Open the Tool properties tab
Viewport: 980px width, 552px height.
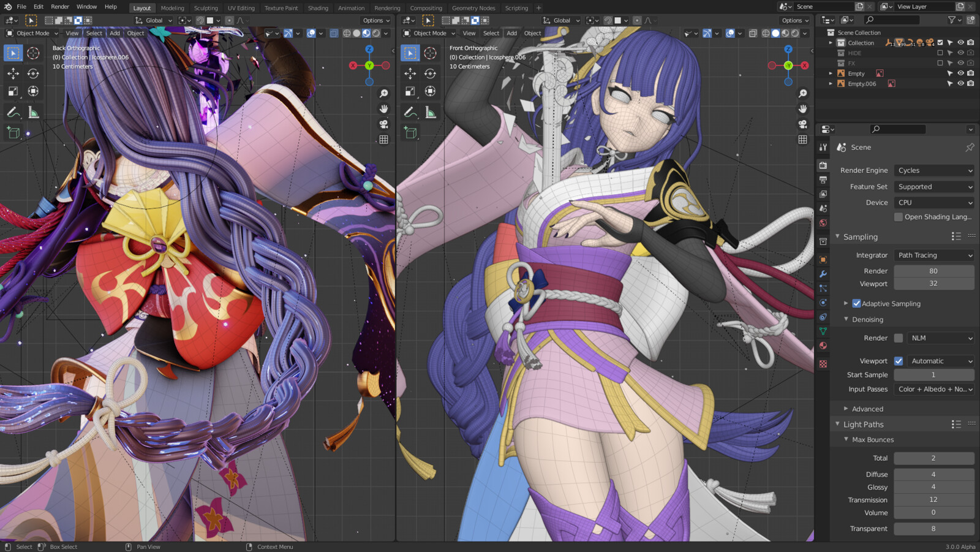823,147
